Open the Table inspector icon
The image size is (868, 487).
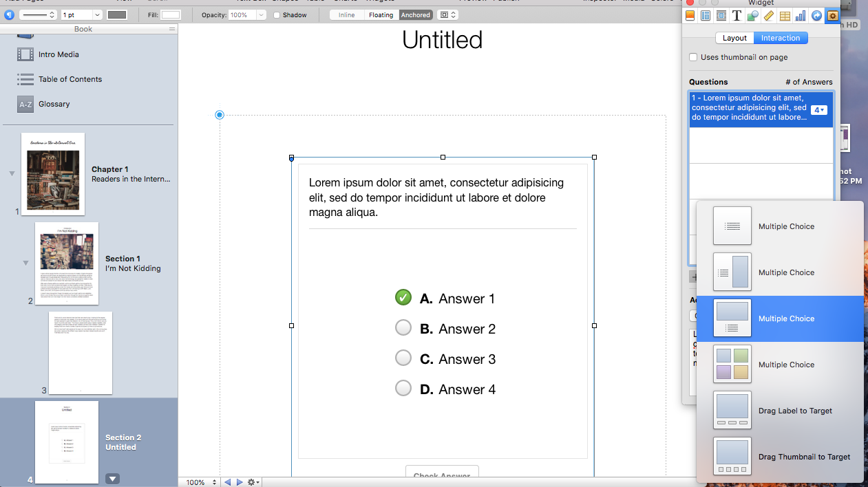point(785,16)
